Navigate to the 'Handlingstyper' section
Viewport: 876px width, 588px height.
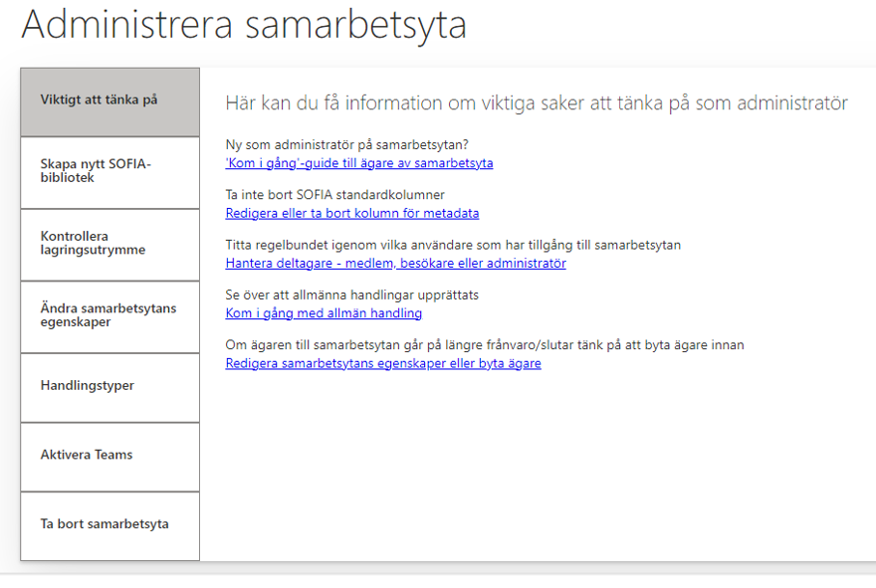click(x=109, y=388)
